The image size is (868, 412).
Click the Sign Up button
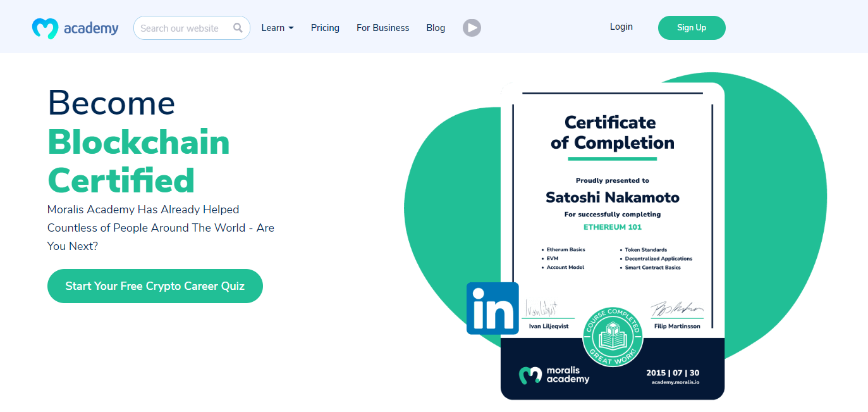pyautogui.click(x=692, y=28)
